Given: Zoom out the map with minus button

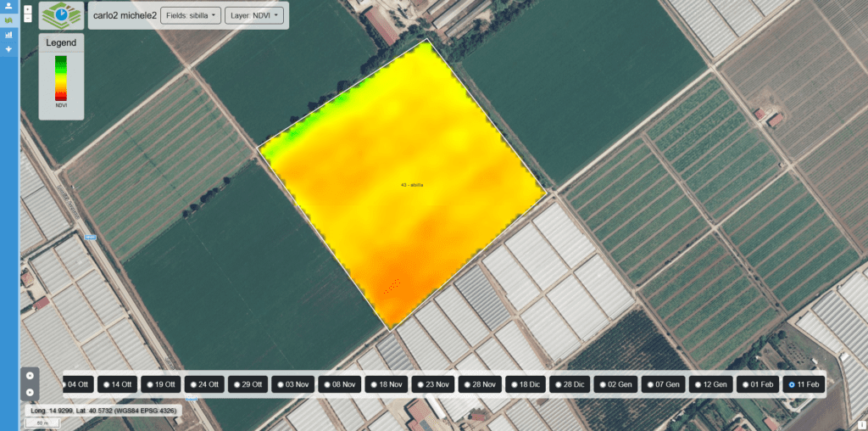Looking at the screenshot, I should (x=29, y=17).
